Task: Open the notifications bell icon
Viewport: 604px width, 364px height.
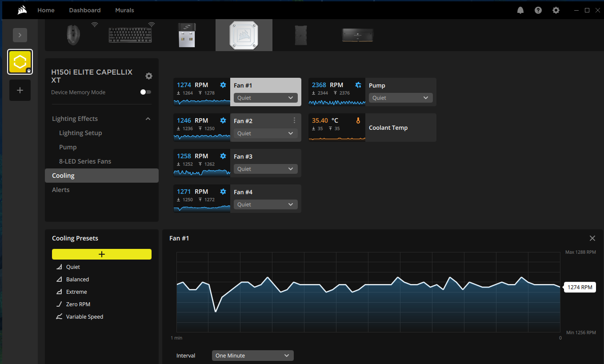Action: [520, 10]
